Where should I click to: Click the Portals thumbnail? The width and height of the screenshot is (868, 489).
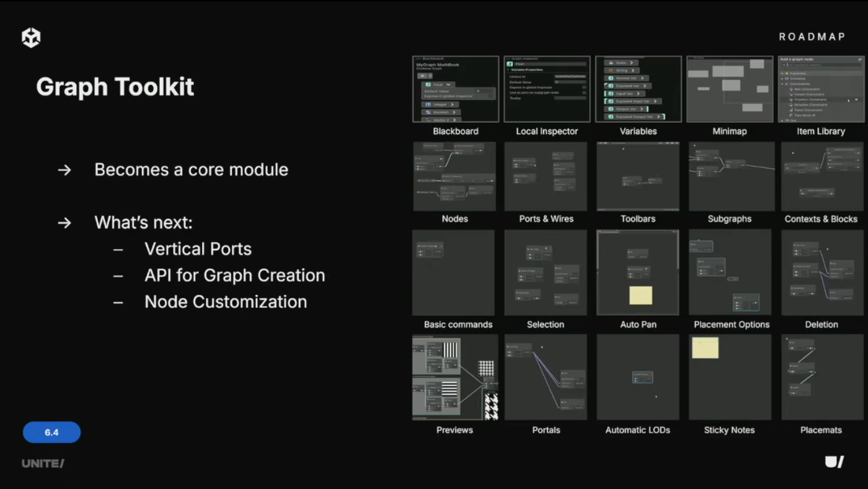point(546,377)
